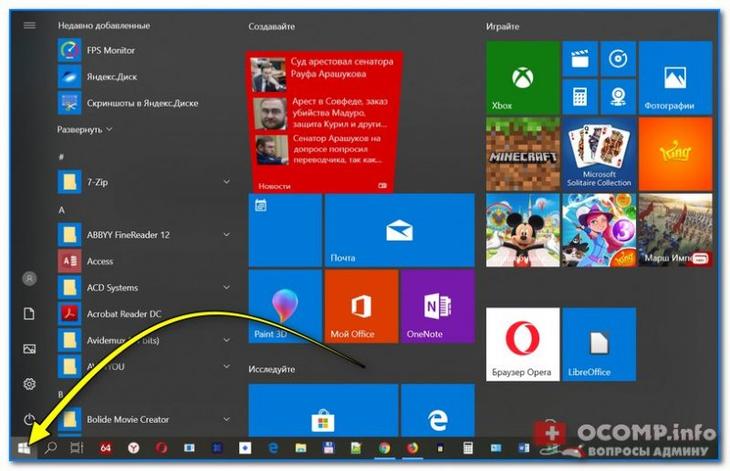The width and height of the screenshot is (730, 471).
Task: Launch the Paint 3D tile
Action: pyautogui.click(x=285, y=307)
